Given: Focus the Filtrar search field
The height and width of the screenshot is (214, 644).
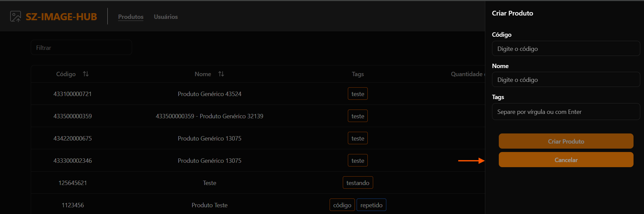Looking at the screenshot, I should 81,48.
